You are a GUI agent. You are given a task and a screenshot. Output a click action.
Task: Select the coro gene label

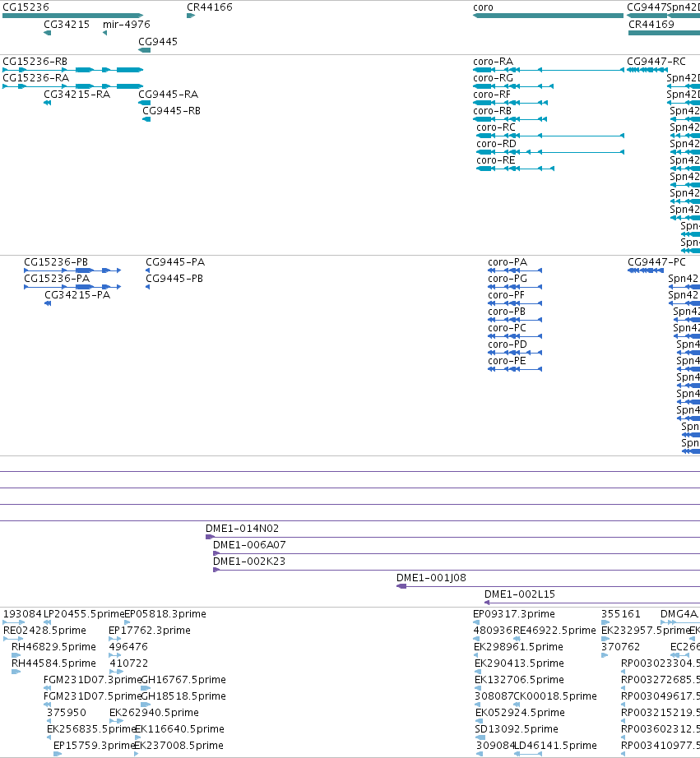tap(484, 7)
